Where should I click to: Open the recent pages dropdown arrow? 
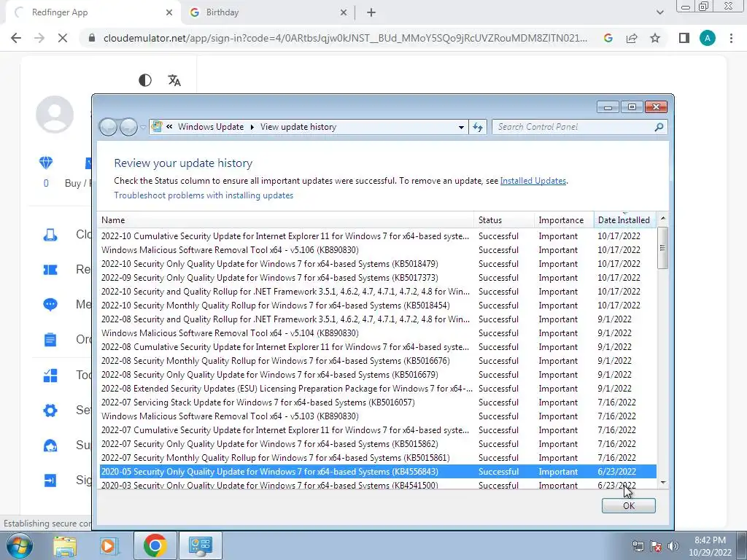[144, 127]
